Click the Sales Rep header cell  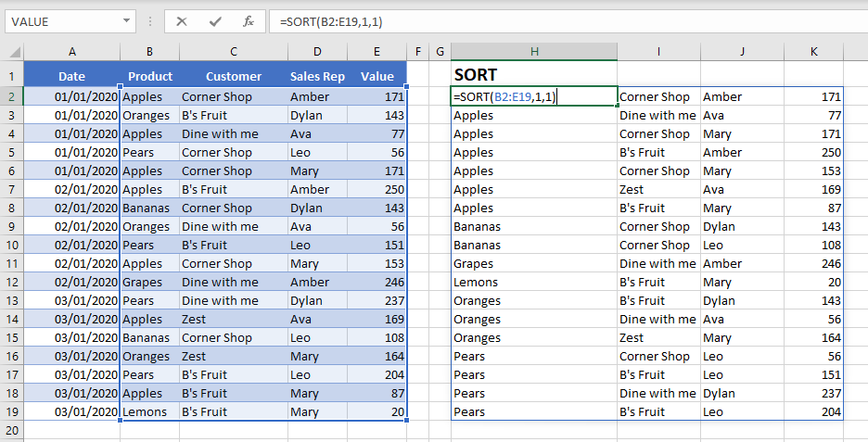coord(317,76)
